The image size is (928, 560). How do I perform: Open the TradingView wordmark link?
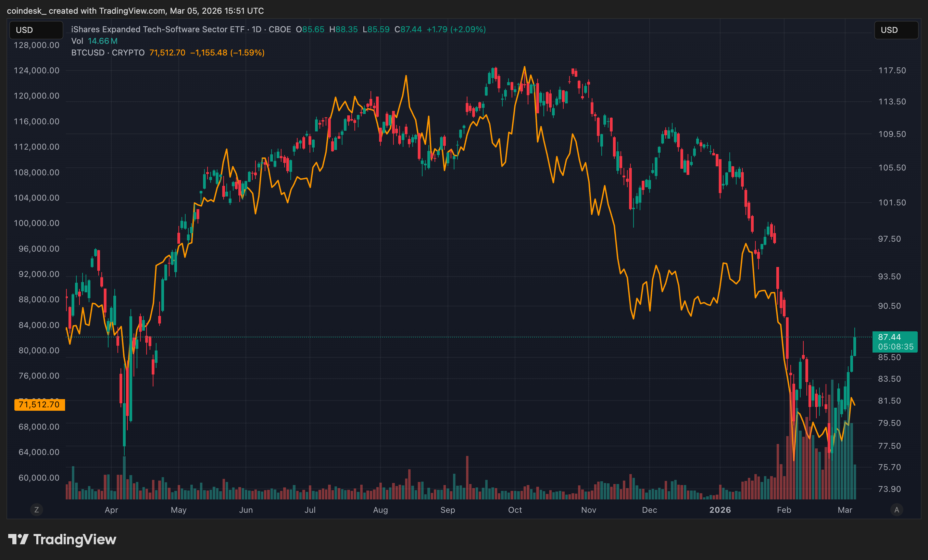75,539
